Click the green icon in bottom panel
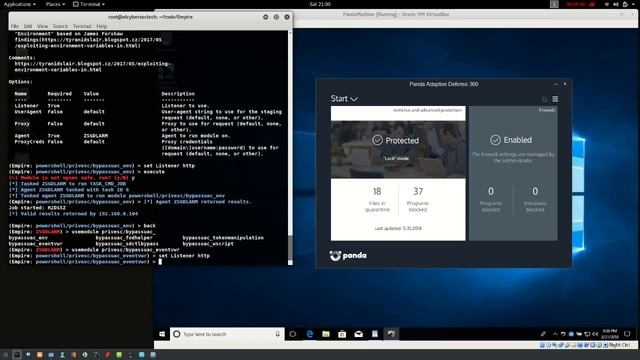 [119, 355]
